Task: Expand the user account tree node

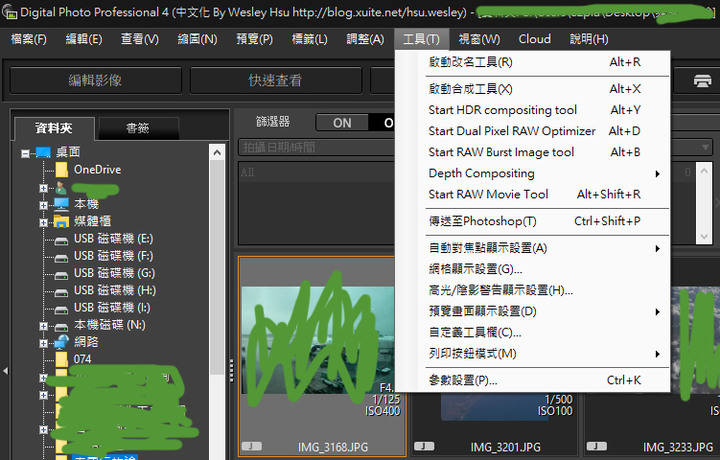Action: (x=44, y=188)
